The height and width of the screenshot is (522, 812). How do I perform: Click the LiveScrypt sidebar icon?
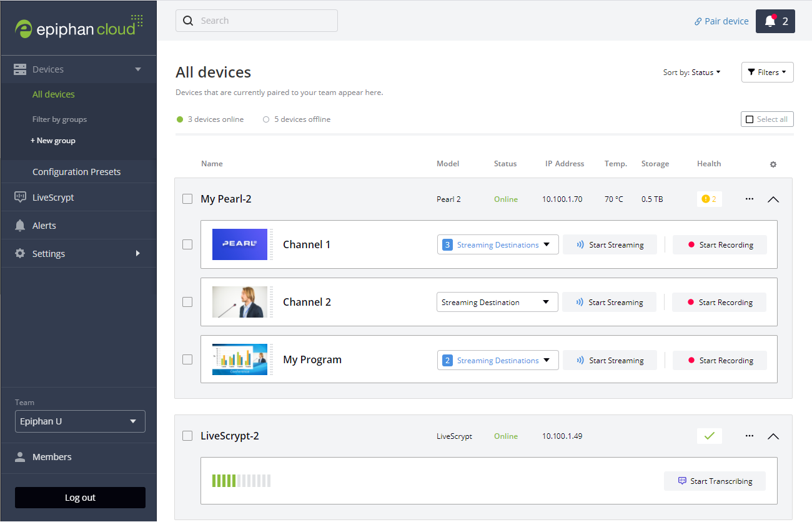(20, 197)
